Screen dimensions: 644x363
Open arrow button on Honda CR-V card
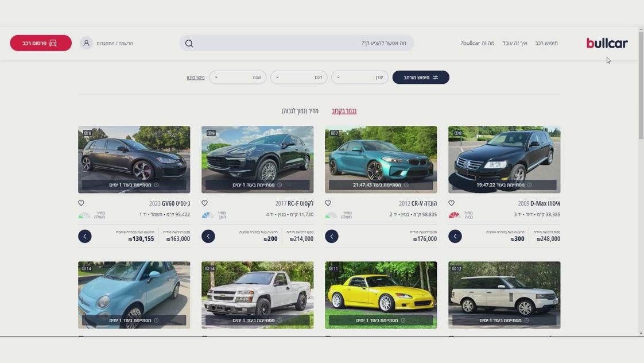332,237
